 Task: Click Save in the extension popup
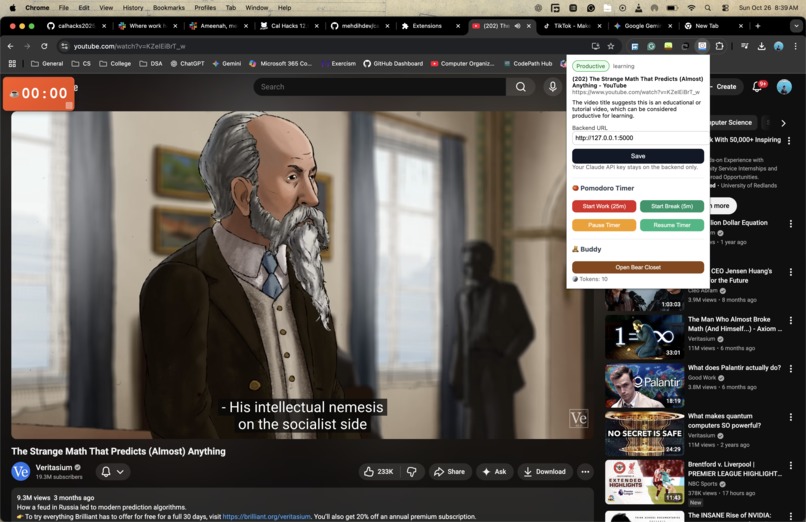point(638,156)
